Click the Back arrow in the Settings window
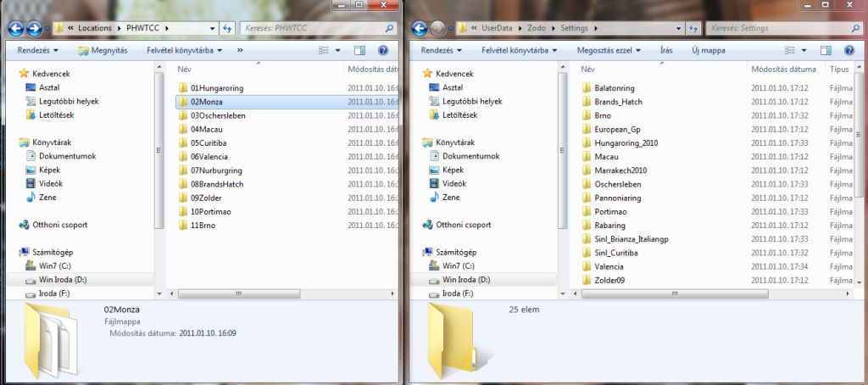This screenshot has height=385, width=868. tap(420, 28)
